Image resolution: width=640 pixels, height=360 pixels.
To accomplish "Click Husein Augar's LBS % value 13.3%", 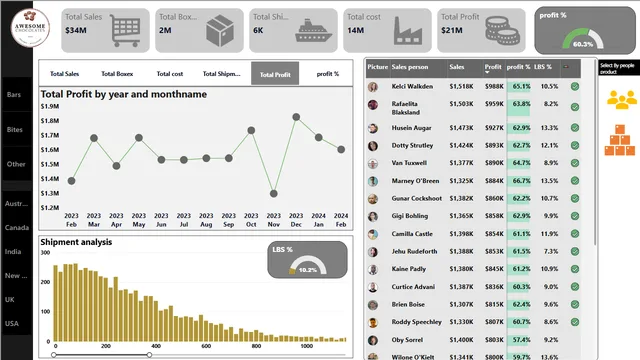I will tap(549, 128).
